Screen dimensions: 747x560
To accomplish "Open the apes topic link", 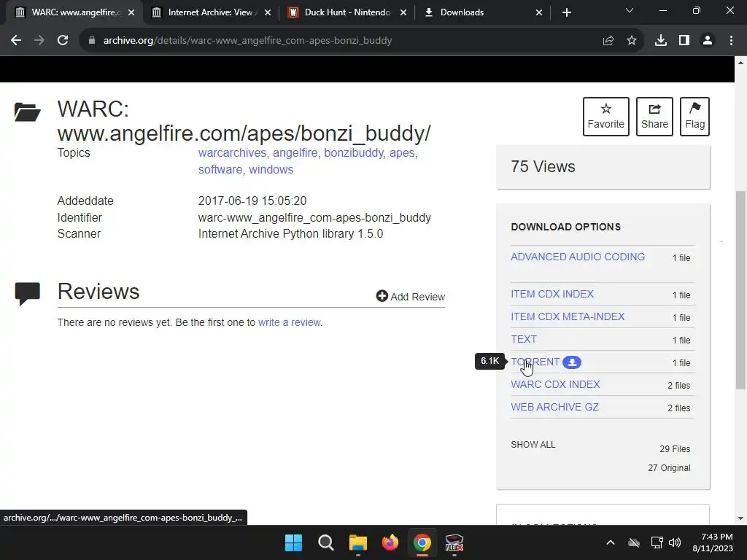I will 402,153.
